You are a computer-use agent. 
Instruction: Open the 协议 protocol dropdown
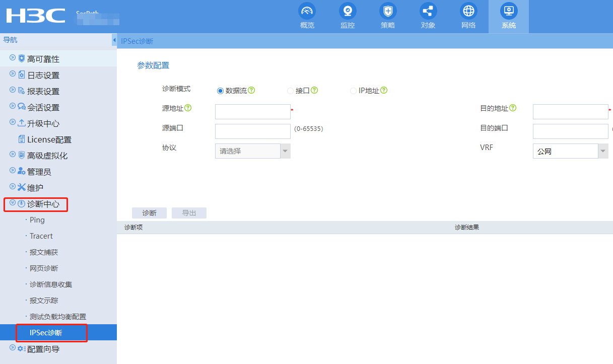(252, 151)
